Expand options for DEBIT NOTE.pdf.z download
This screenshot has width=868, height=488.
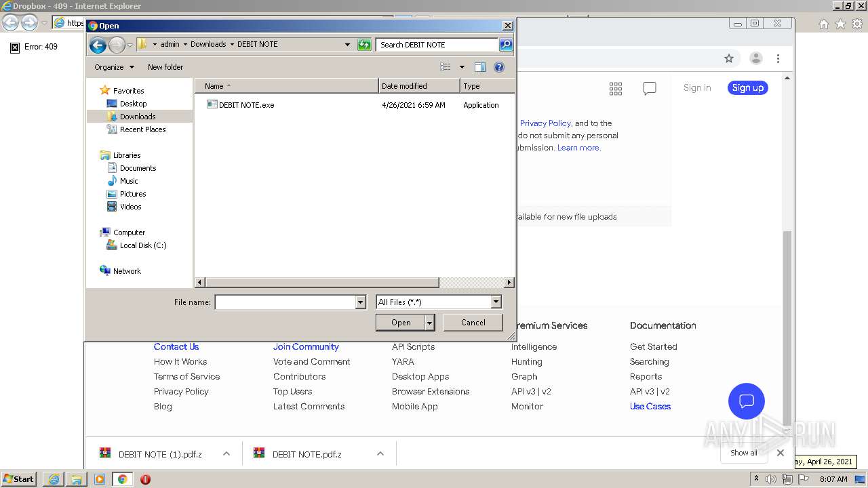pyautogui.click(x=380, y=454)
